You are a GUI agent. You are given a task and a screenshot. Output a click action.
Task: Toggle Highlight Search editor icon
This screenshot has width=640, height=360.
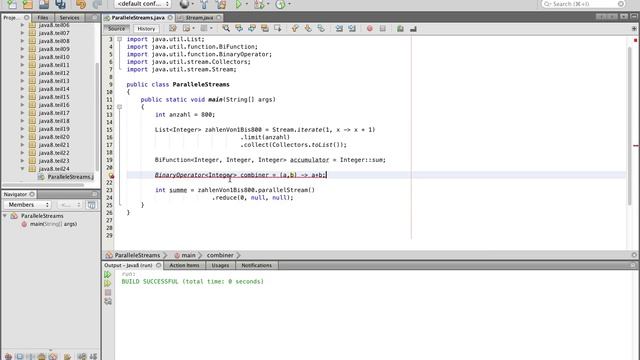264,29
